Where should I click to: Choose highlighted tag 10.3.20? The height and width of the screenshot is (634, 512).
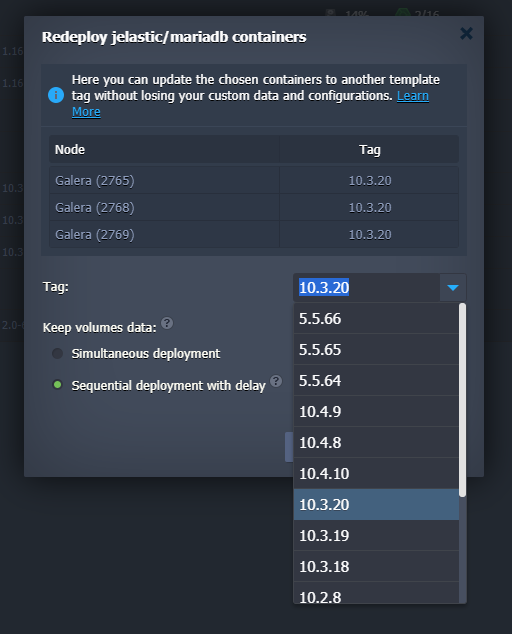pyautogui.click(x=376, y=505)
